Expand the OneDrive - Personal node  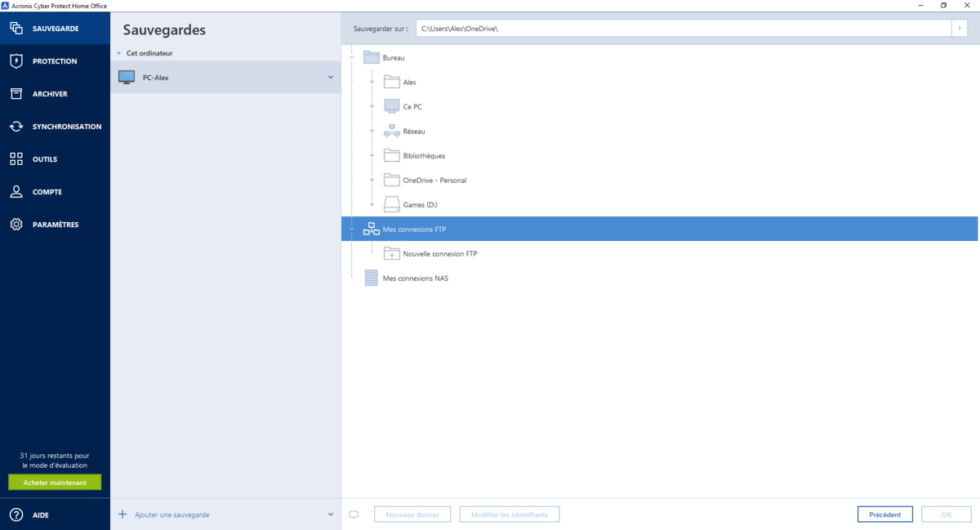point(372,180)
